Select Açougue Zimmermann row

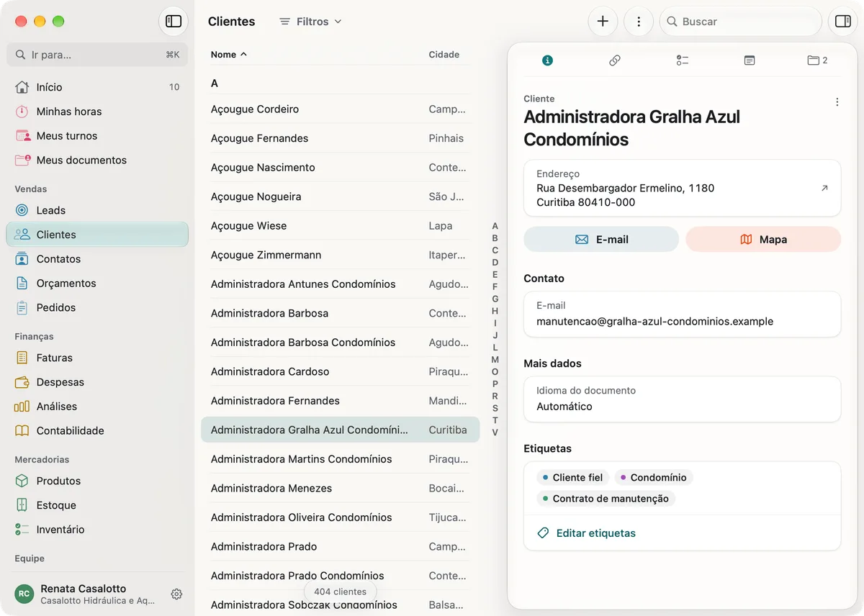click(340, 255)
